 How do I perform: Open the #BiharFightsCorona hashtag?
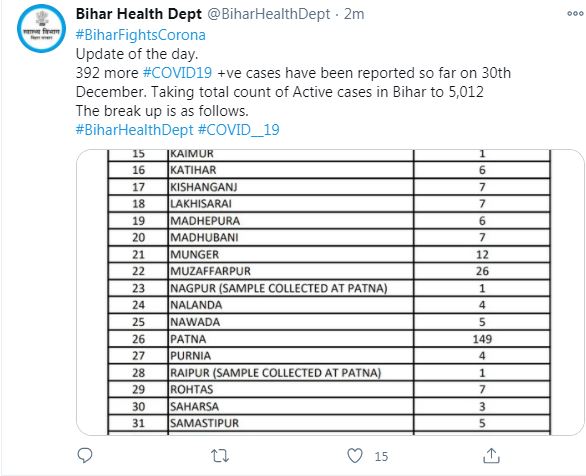coord(141,35)
